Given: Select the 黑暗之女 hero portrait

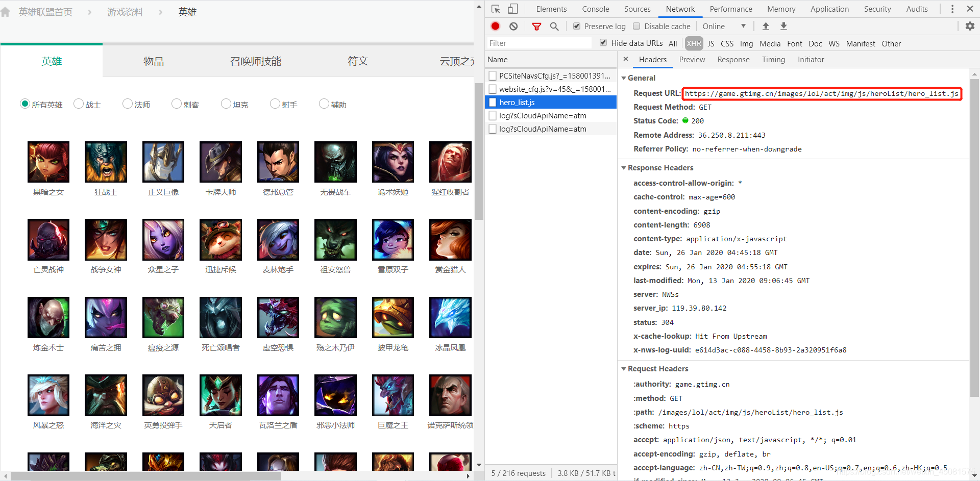Looking at the screenshot, I should 48,162.
